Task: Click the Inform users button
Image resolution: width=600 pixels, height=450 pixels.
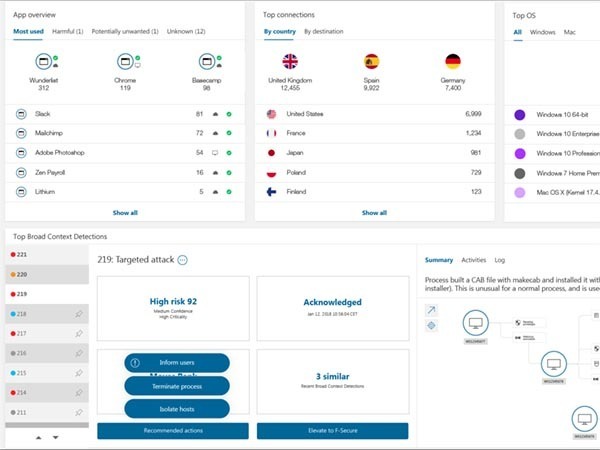Action: [177, 363]
